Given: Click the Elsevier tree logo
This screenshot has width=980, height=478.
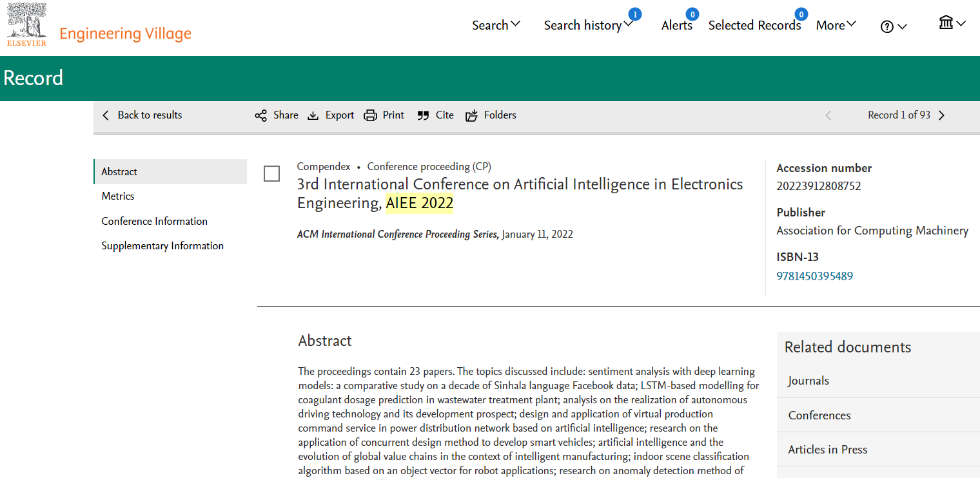Looking at the screenshot, I should click(26, 24).
